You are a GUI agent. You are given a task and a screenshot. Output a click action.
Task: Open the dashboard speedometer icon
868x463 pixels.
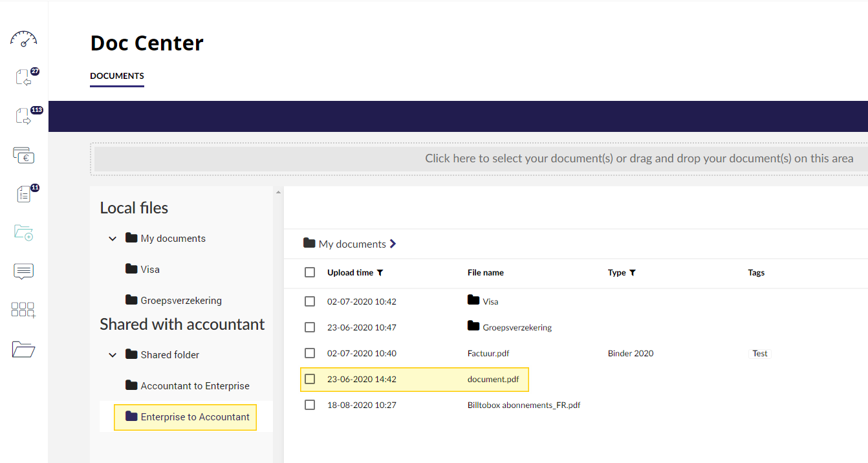point(23,39)
